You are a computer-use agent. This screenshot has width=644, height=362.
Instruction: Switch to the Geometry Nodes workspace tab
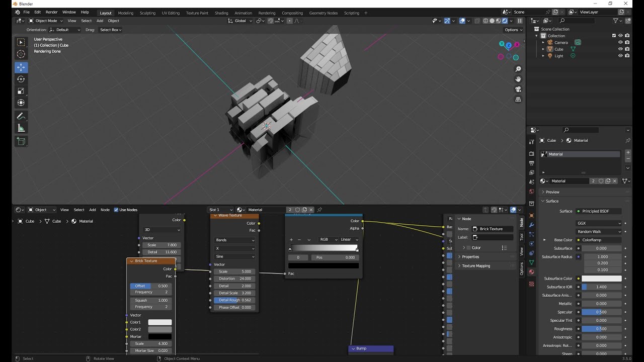click(324, 13)
